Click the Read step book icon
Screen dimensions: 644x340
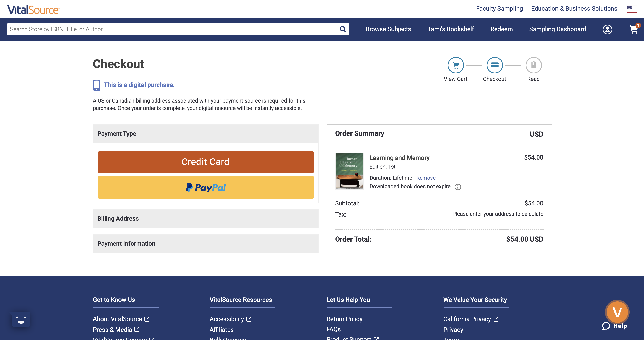[534, 65]
